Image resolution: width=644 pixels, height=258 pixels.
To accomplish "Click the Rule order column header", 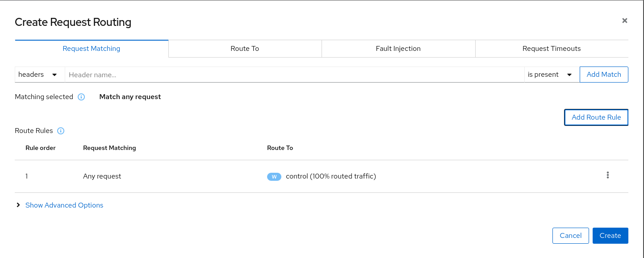I will pyautogui.click(x=41, y=148).
